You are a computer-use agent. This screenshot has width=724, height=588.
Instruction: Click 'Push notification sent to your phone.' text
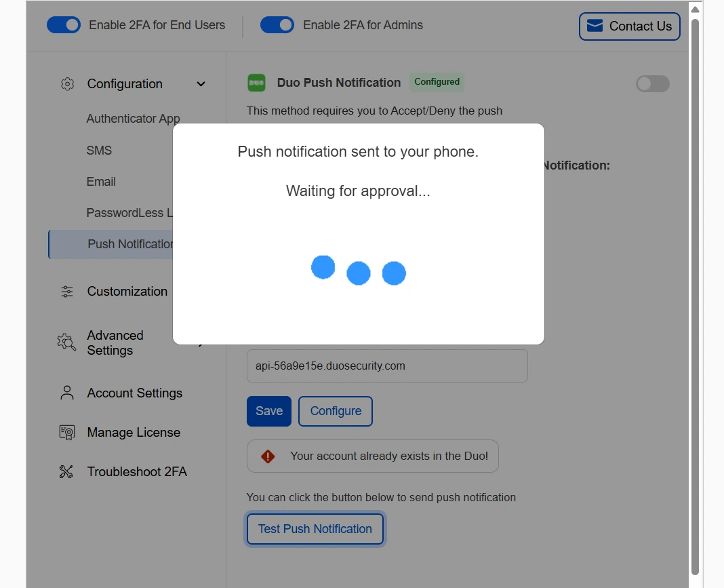tap(358, 151)
